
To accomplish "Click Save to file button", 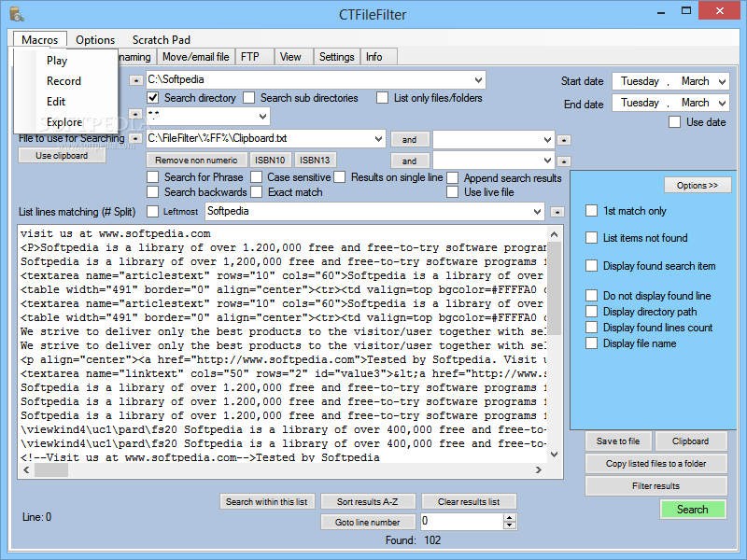I will coord(618,441).
